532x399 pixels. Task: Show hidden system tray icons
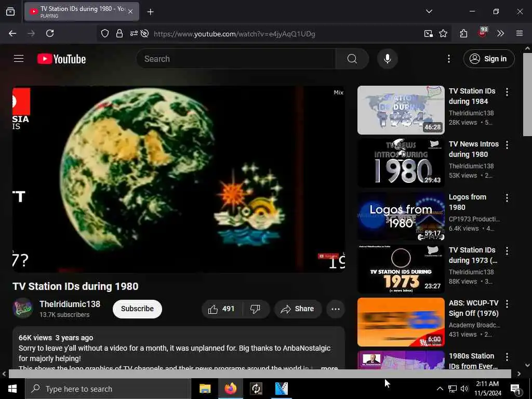pyautogui.click(x=440, y=389)
